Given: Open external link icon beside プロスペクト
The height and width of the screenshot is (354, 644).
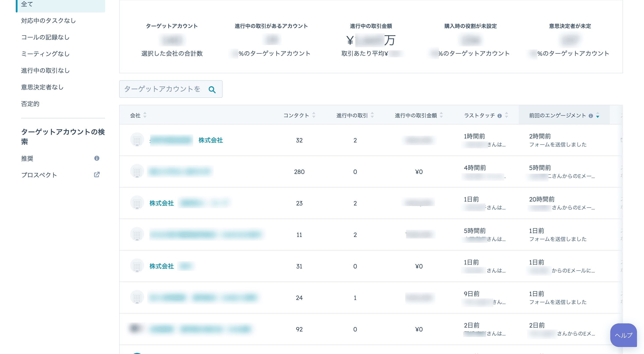Looking at the screenshot, I should (97, 175).
